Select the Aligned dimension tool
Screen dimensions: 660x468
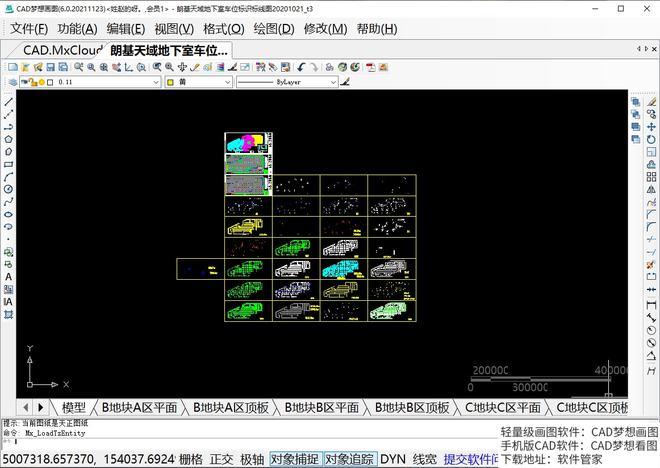(x=651, y=317)
